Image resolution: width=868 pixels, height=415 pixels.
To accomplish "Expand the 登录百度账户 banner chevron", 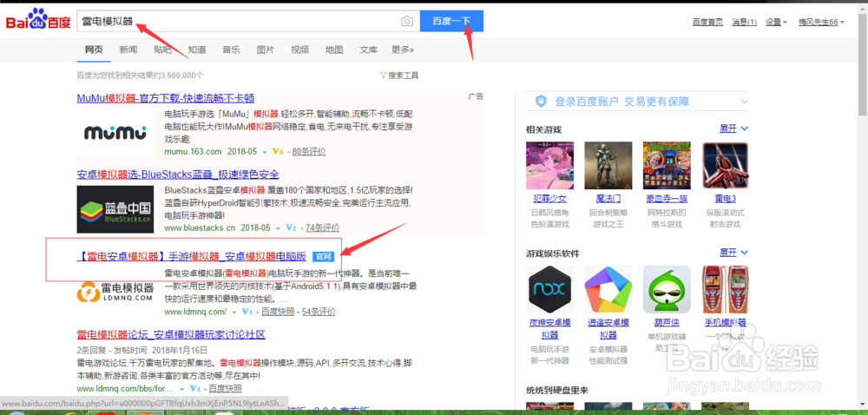I will [x=745, y=102].
